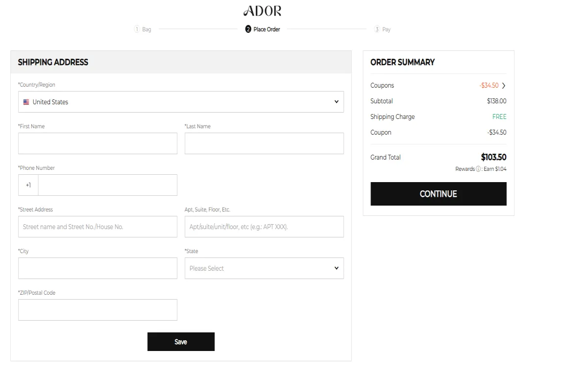Click into the Last Name field
This screenshot has width=588, height=374.
[264, 143]
